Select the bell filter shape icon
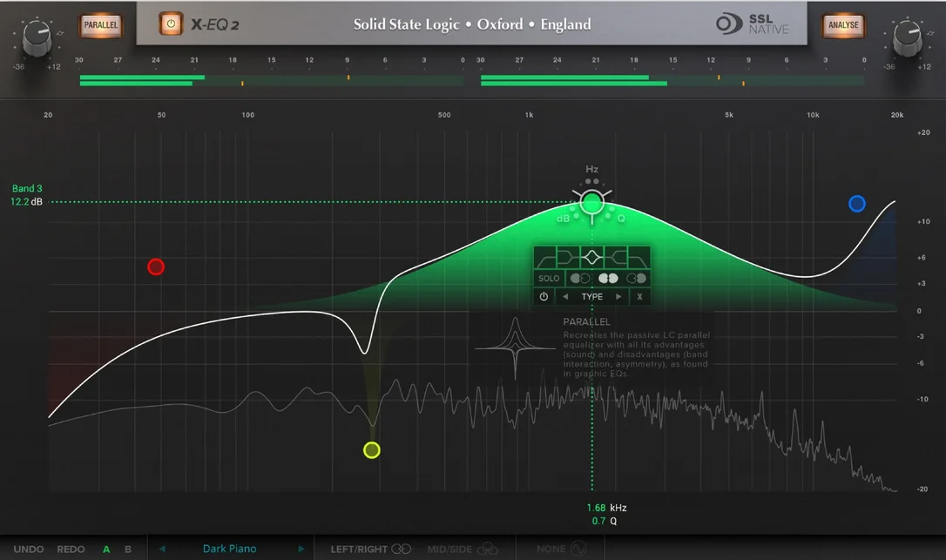This screenshot has width=946, height=560. click(591, 258)
